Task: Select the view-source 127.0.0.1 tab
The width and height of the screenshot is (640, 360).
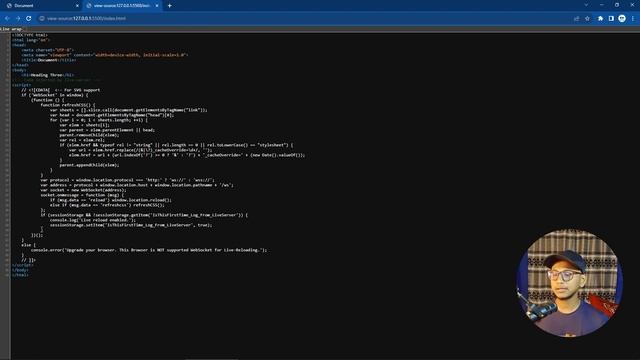Action: point(122,6)
